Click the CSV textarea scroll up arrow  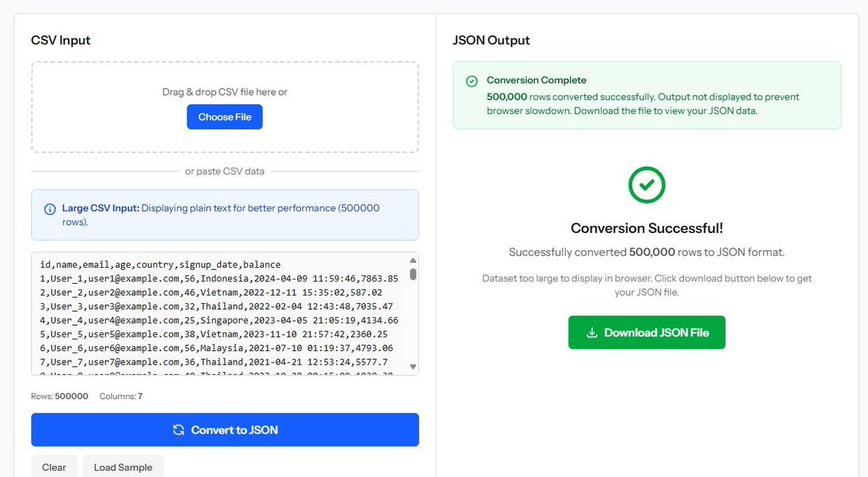pos(413,261)
